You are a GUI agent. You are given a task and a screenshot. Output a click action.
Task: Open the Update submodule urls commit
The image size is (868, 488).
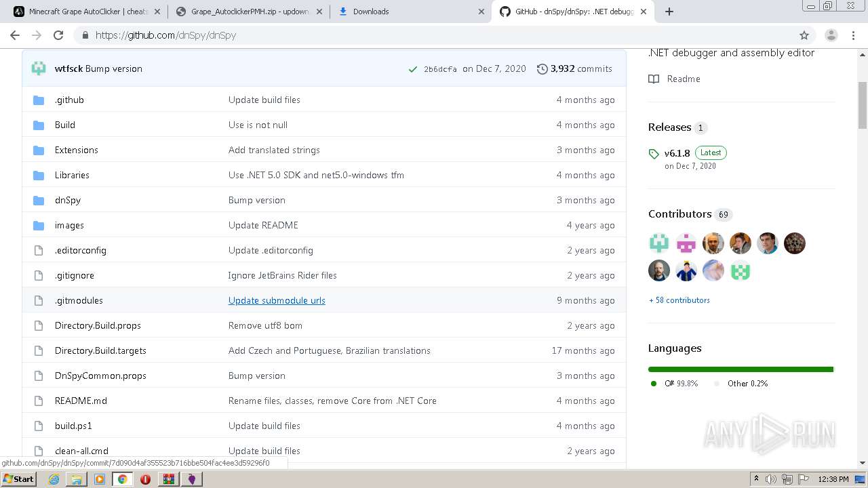[277, 301]
